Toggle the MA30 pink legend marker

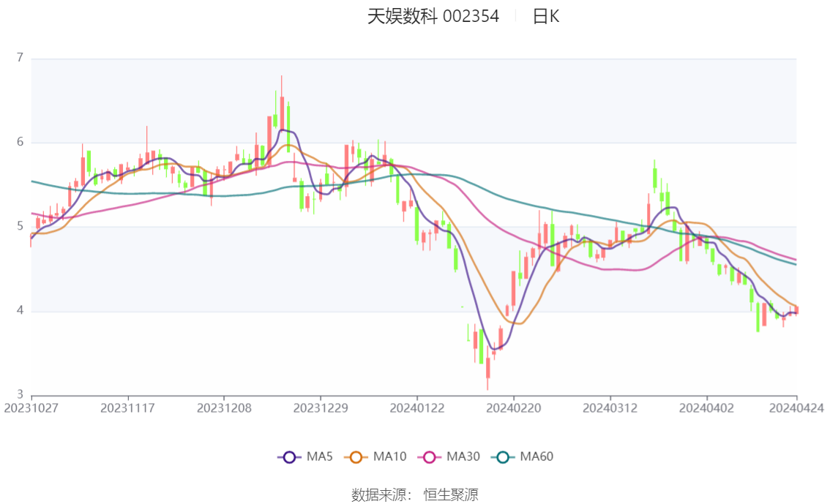pyautogui.click(x=430, y=457)
